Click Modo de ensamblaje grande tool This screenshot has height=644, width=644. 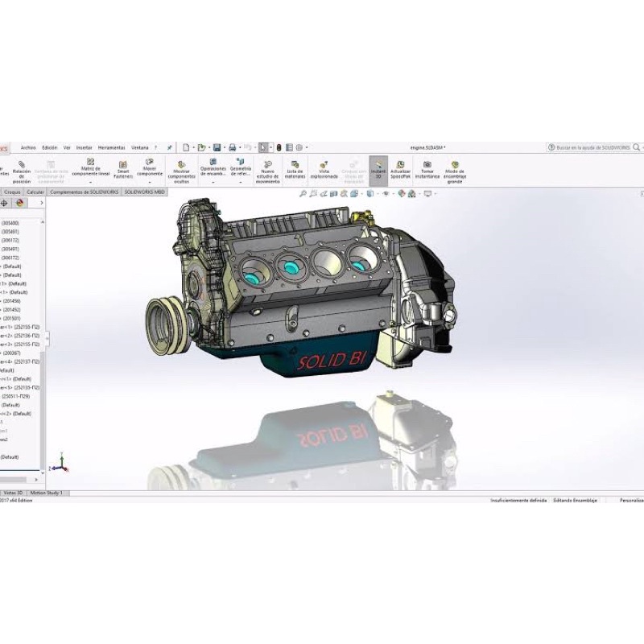[x=455, y=172]
